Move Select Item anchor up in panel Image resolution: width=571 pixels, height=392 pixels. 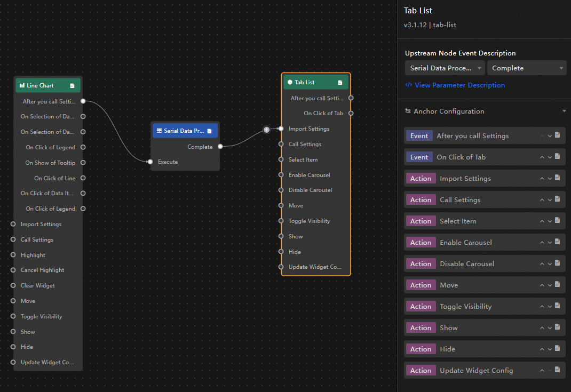(542, 221)
